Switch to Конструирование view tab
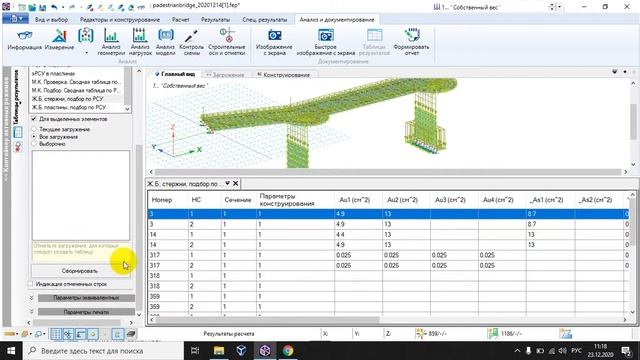This screenshot has height=360, width=640. [283, 75]
